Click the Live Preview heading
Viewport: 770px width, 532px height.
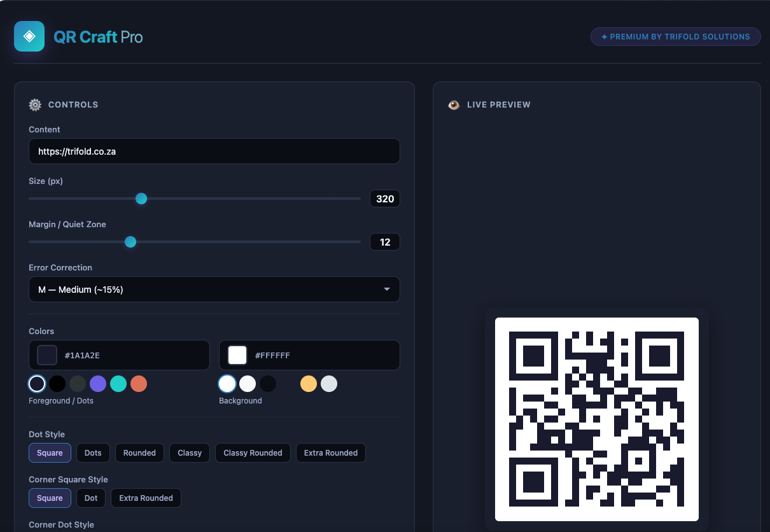tap(499, 105)
